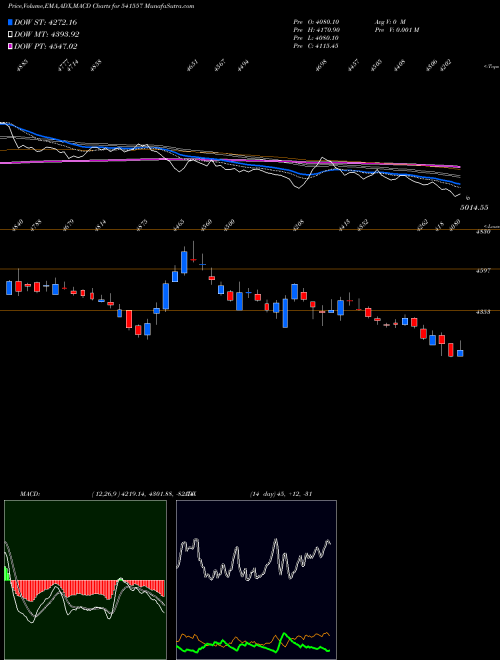Click the last blue candlestick on right
The width and height of the screenshot is (500, 660).
pyautogui.click(x=460, y=353)
